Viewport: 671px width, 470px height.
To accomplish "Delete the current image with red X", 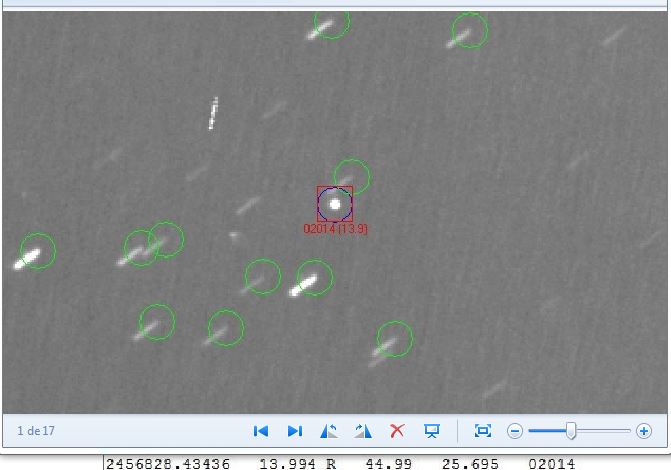I will [397, 431].
